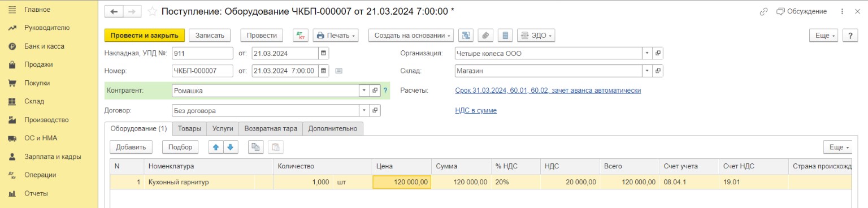This screenshot has width=868, height=208.
Task: Open ОС и НМА sidebar section
Action: tap(41, 138)
